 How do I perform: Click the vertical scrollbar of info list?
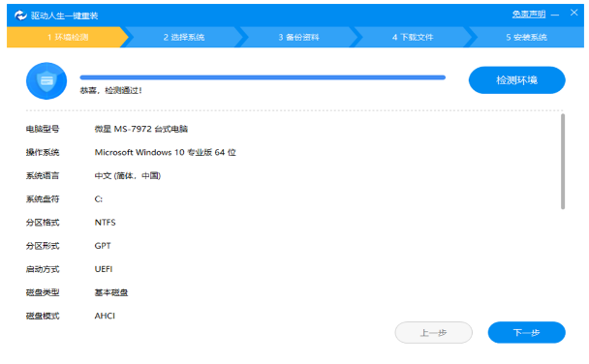pyautogui.click(x=563, y=162)
